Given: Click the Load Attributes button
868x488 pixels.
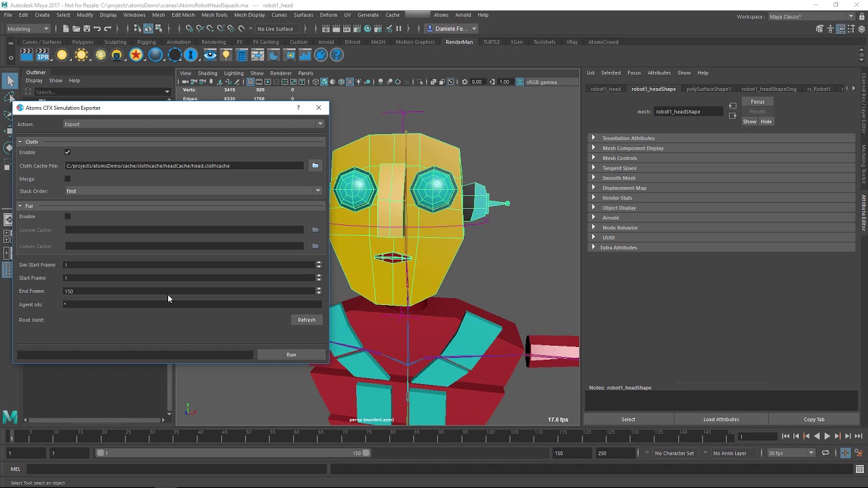Looking at the screenshot, I should (721, 420).
